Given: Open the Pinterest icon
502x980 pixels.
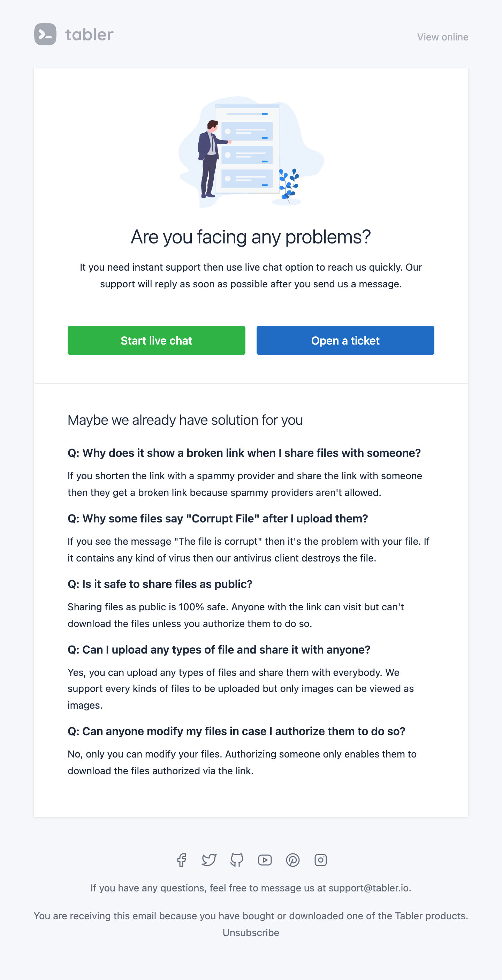Looking at the screenshot, I should pyautogui.click(x=293, y=860).
